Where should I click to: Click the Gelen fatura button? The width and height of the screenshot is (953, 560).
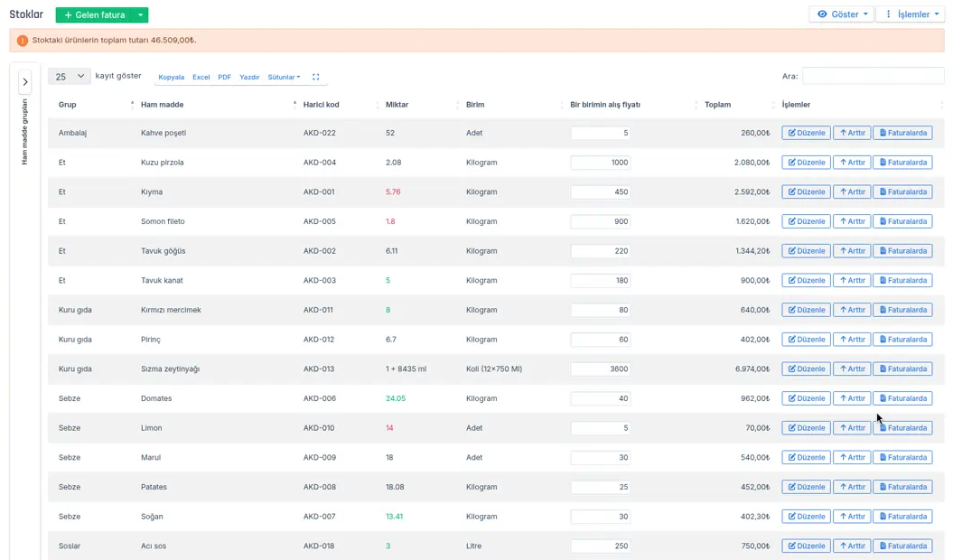coord(95,15)
